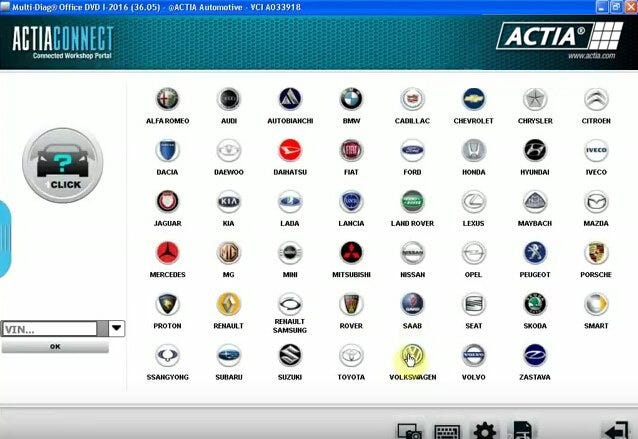The width and height of the screenshot is (638, 439).
Task: Select the Lexus brand icon
Action: [x=474, y=201]
